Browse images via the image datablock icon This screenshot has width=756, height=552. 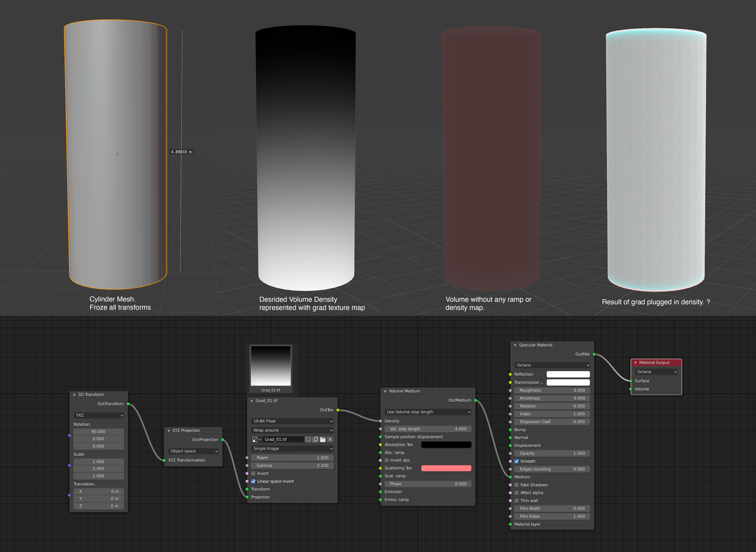256,439
